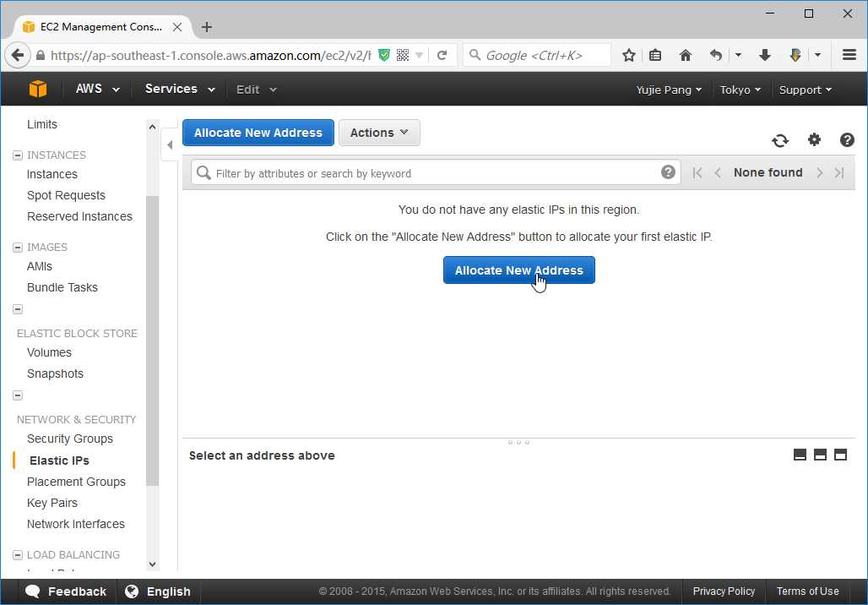Open table settings gear icon

pos(814,139)
